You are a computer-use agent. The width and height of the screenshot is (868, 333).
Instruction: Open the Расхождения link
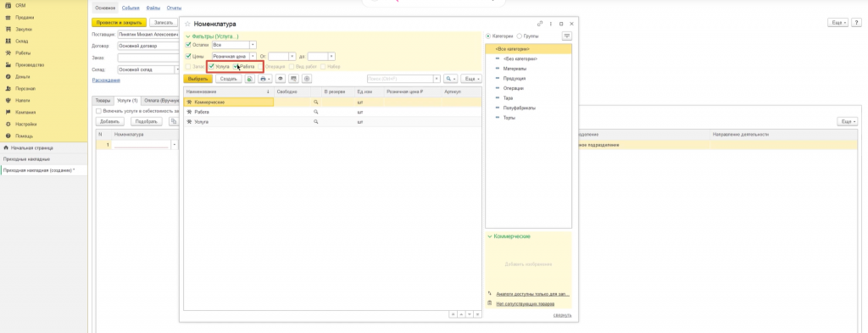106,80
